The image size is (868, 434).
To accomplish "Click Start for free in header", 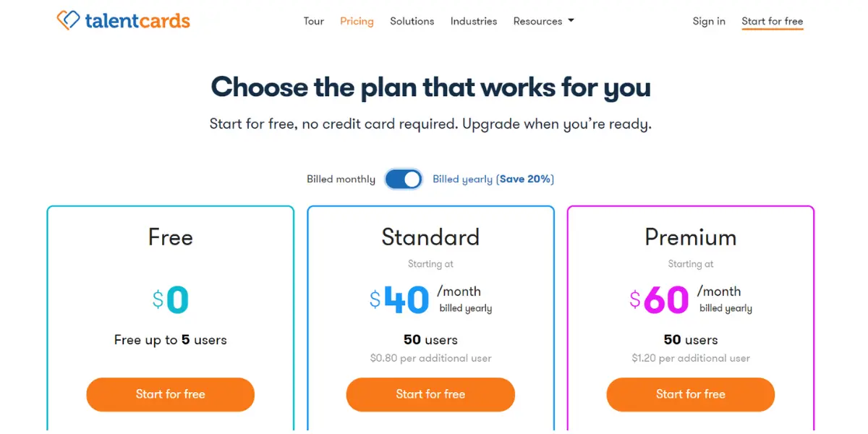I will pyautogui.click(x=773, y=21).
